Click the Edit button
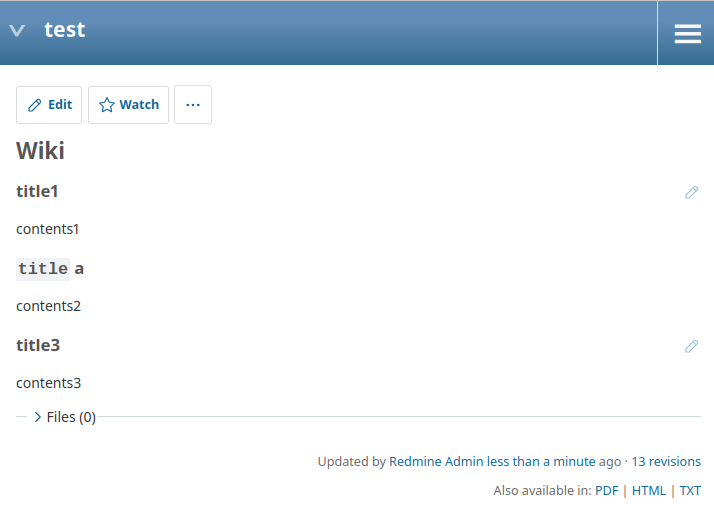The width and height of the screenshot is (714, 522). click(49, 105)
